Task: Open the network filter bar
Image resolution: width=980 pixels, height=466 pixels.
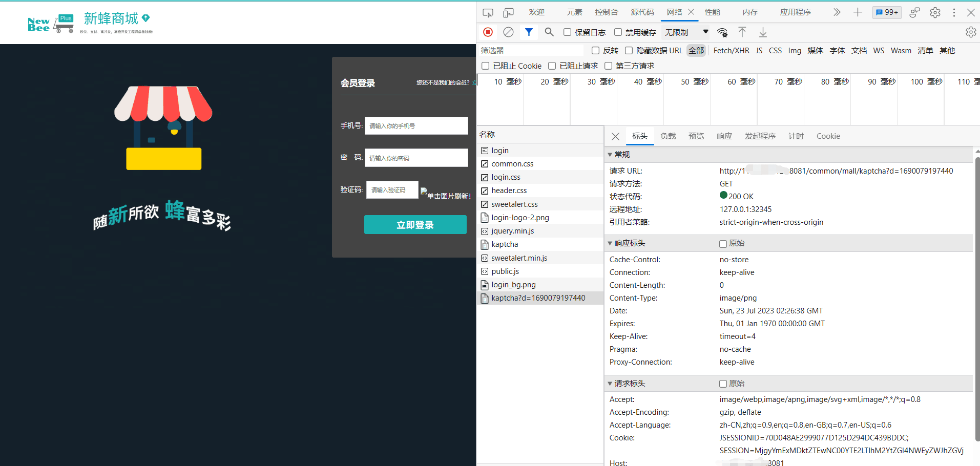Action: point(529,32)
